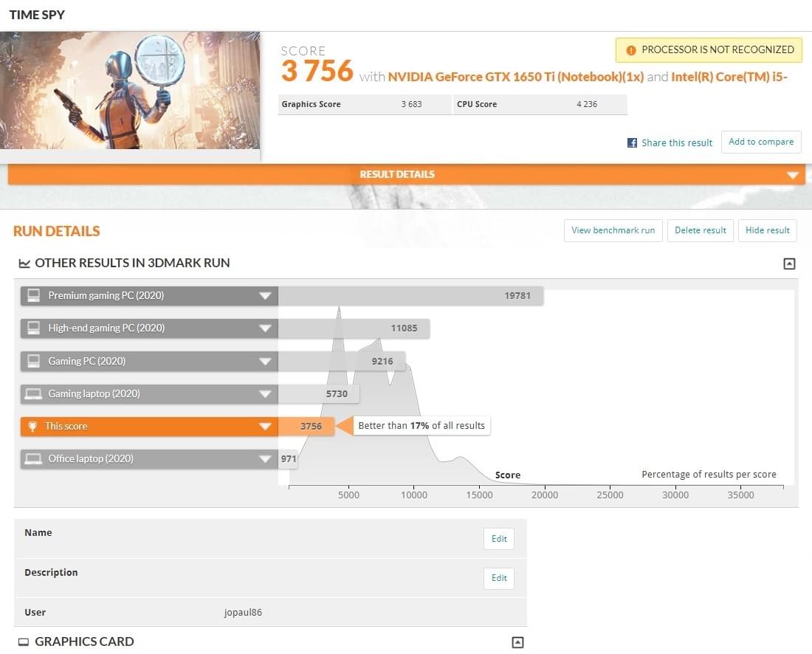Click the 11085 High-end gaming PC score bar
This screenshot has height=654, width=812.
[x=354, y=328]
